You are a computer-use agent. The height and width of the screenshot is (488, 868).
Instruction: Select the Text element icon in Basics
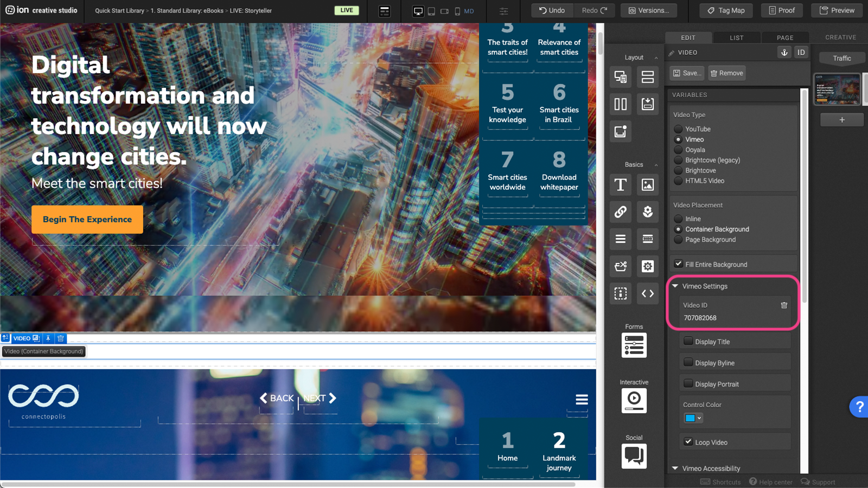coord(621,185)
